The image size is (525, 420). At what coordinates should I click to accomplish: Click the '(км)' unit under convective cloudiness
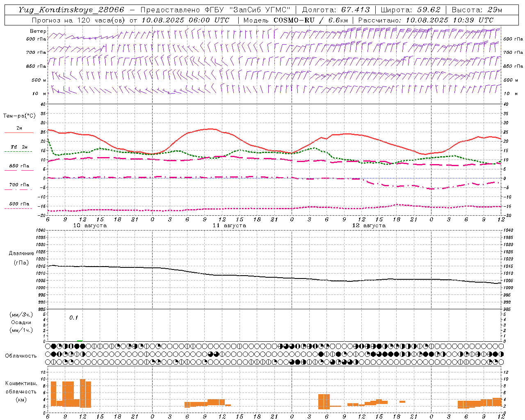tap(21, 399)
